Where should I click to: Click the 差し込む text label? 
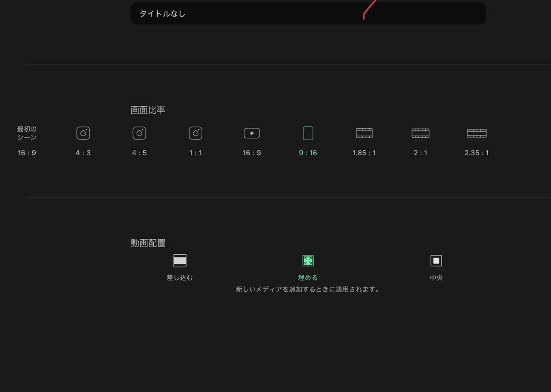coord(180,278)
